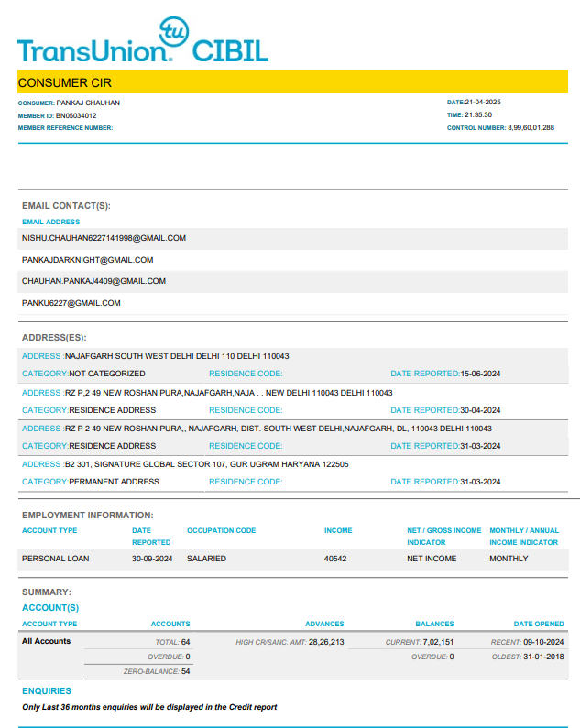
Task: Select report date 21-04-2025
Action: [483, 103]
